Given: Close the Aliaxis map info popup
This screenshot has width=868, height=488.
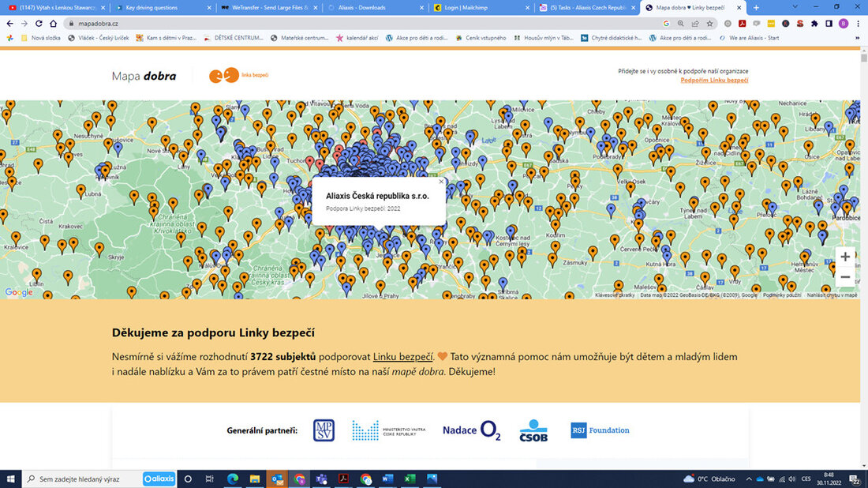Looking at the screenshot, I should pyautogui.click(x=441, y=181).
